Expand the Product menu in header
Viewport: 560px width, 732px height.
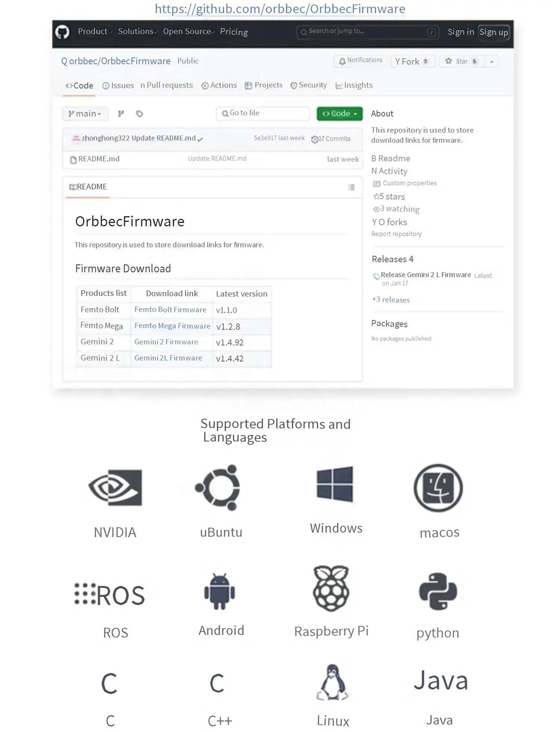[x=94, y=32]
